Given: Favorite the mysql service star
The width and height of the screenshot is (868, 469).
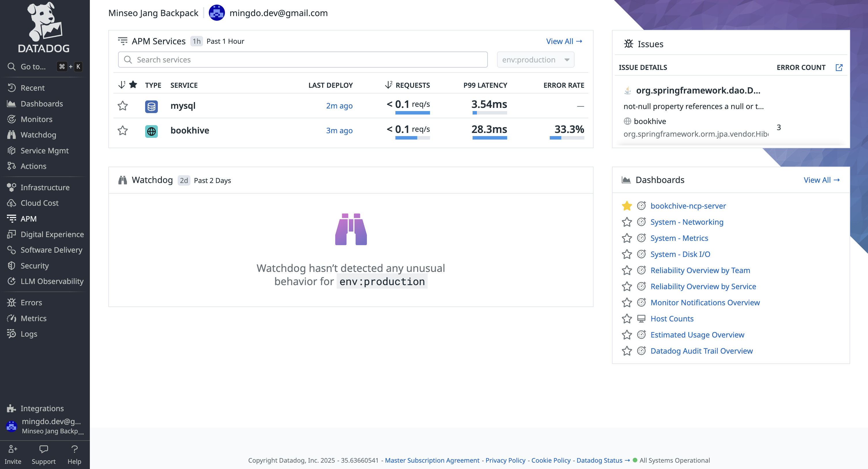Looking at the screenshot, I should click(x=123, y=106).
